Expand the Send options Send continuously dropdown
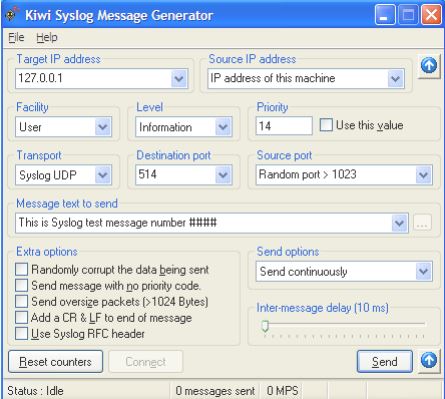The width and height of the screenshot is (445, 399). (x=423, y=271)
